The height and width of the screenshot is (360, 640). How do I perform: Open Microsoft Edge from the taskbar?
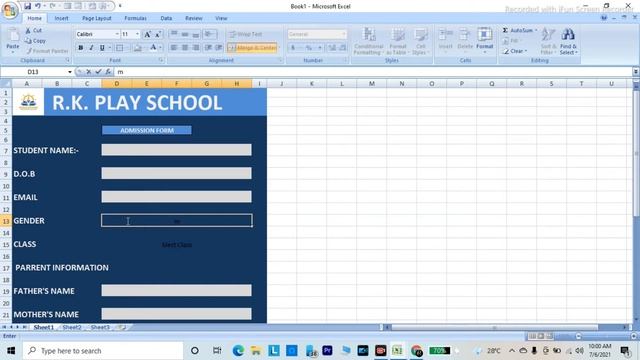(238, 351)
